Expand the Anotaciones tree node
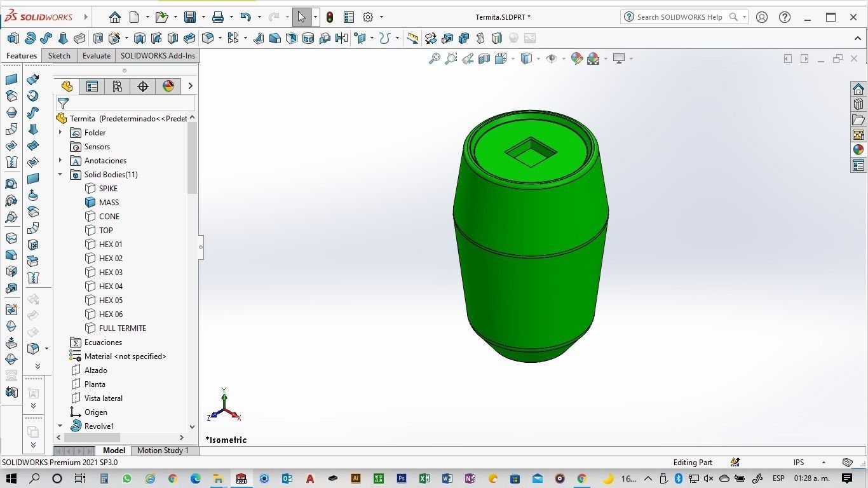The width and height of the screenshot is (868, 488). (60, 161)
